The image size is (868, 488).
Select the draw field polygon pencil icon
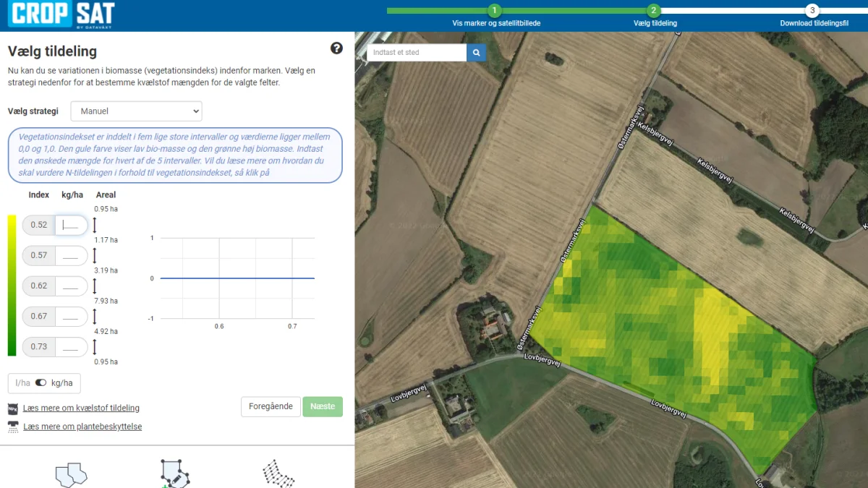(174, 474)
